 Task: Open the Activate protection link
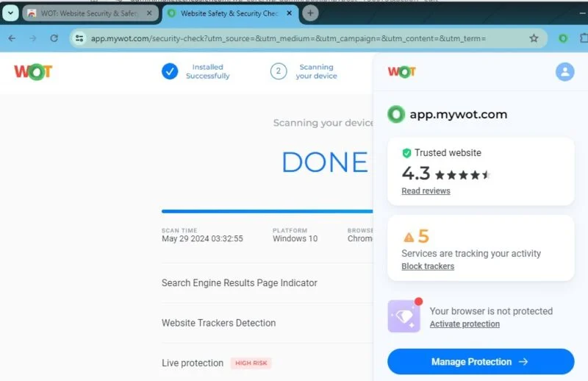pyautogui.click(x=465, y=324)
